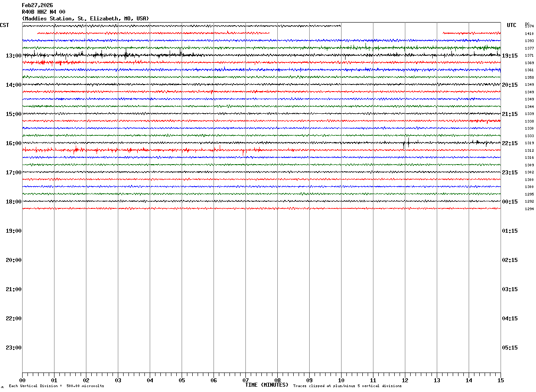Click minute tick label 00
The height and width of the screenshot is (392, 536).
point(22,380)
